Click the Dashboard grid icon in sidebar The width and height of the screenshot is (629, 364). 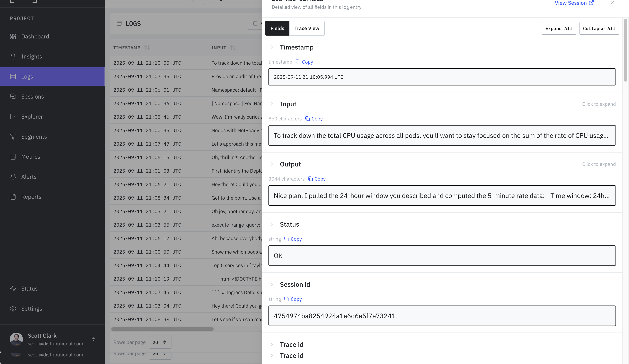(13, 36)
